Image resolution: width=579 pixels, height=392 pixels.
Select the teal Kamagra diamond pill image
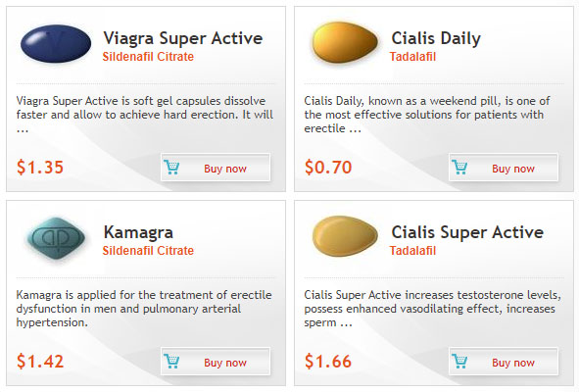pos(56,238)
